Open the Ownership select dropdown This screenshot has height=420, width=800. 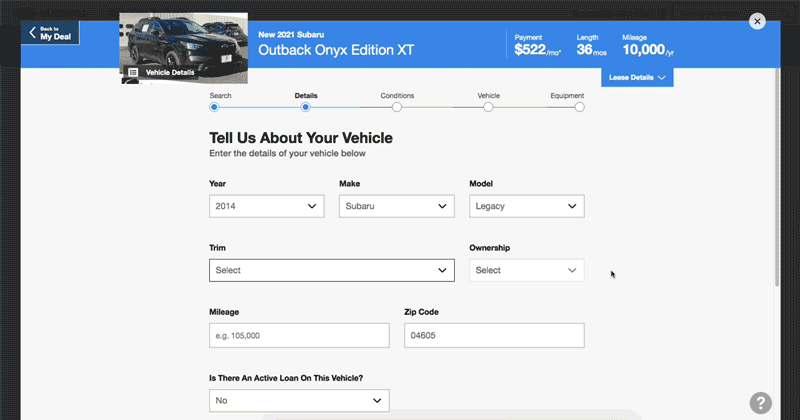(x=527, y=270)
